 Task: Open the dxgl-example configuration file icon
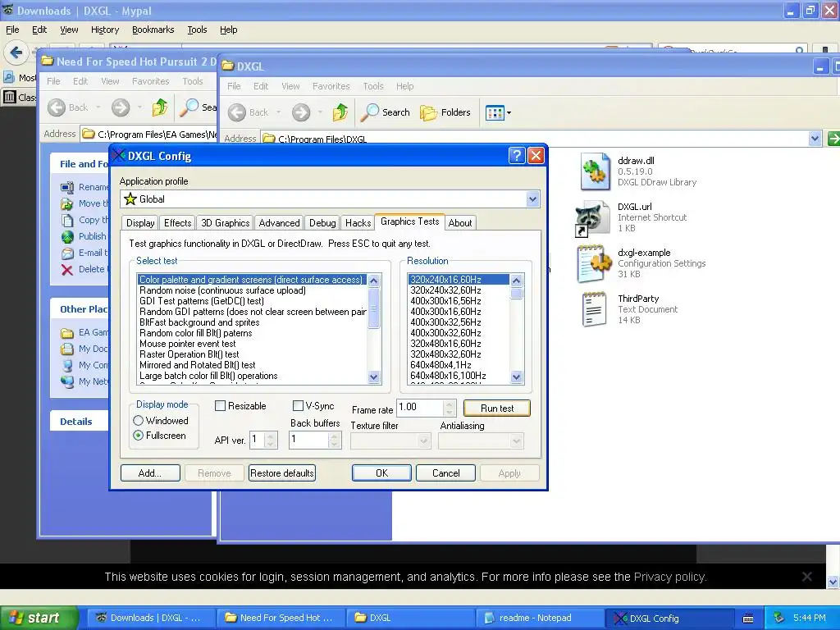point(594,263)
